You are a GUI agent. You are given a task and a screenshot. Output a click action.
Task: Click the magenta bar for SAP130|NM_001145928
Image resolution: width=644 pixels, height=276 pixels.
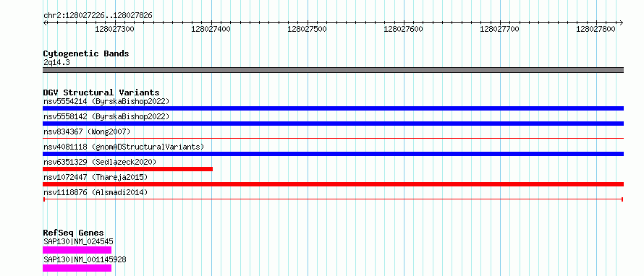(x=77, y=268)
